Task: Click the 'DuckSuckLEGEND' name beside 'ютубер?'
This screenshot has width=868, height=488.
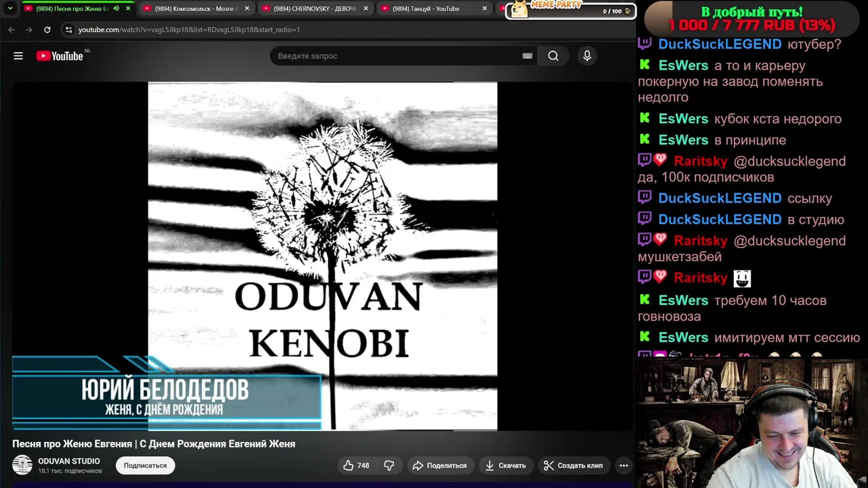Action: point(719,44)
